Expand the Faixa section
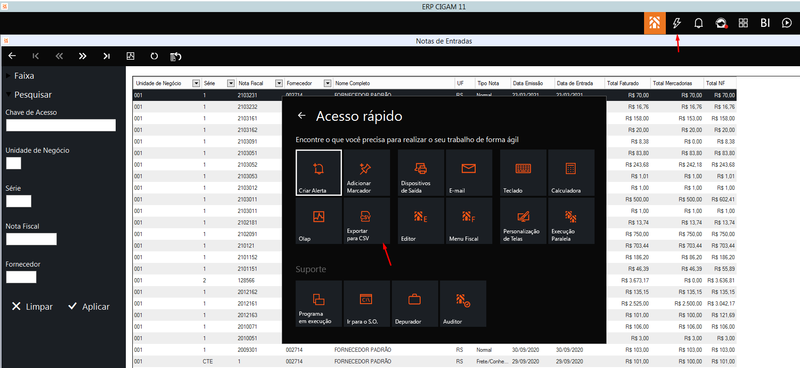Viewport: 800px width, 368px height. coord(20,76)
